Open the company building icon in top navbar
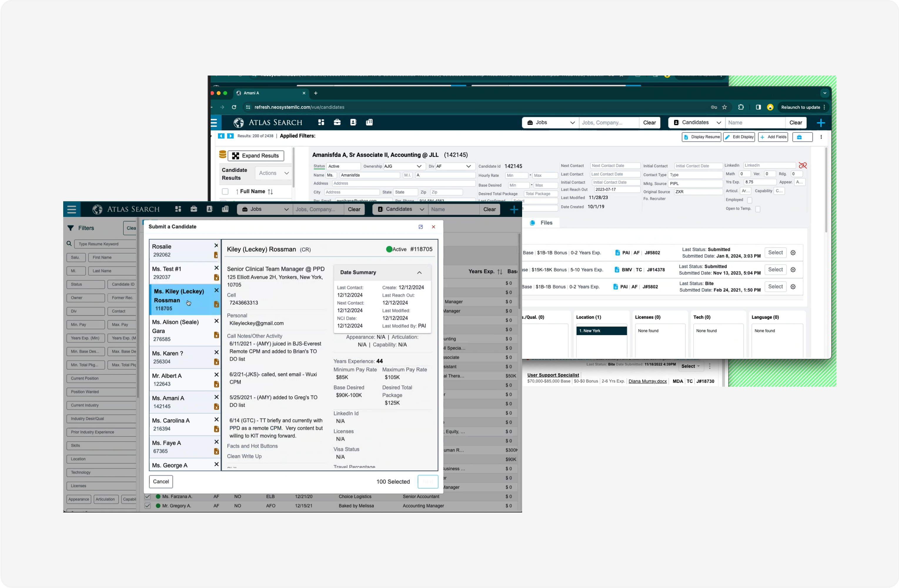The width and height of the screenshot is (899, 588). coord(370,122)
